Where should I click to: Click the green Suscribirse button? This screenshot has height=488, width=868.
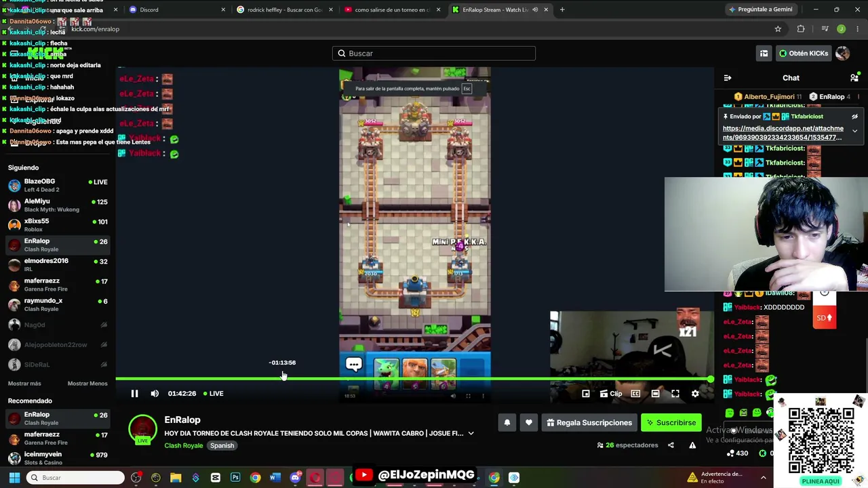pyautogui.click(x=671, y=423)
